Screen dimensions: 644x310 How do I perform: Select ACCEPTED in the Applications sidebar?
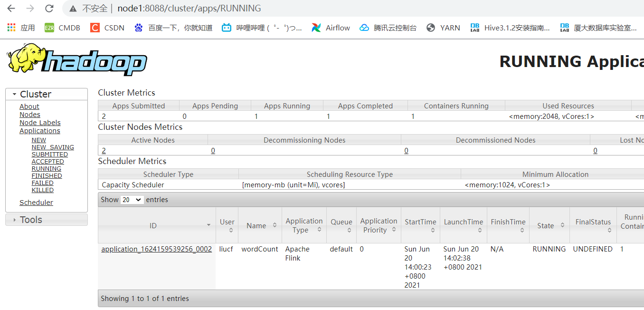47,161
